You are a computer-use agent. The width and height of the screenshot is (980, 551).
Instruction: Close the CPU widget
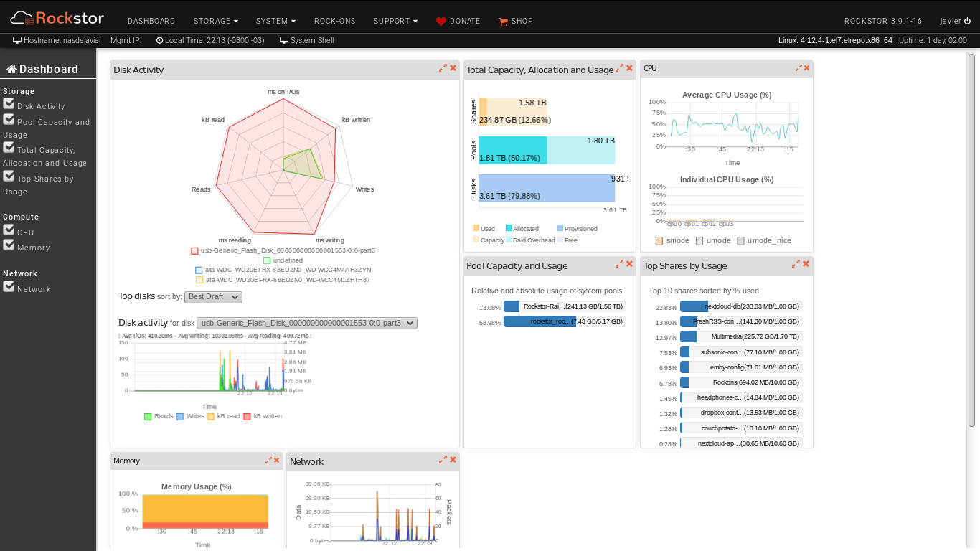pos(806,68)
